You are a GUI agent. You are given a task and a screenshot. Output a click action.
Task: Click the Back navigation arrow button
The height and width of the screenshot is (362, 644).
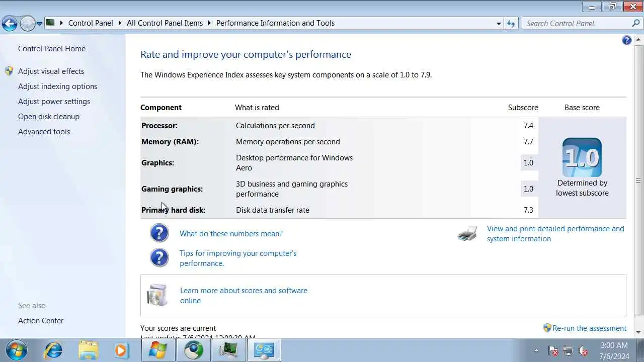pyautogui.click(x=10, y=23)
